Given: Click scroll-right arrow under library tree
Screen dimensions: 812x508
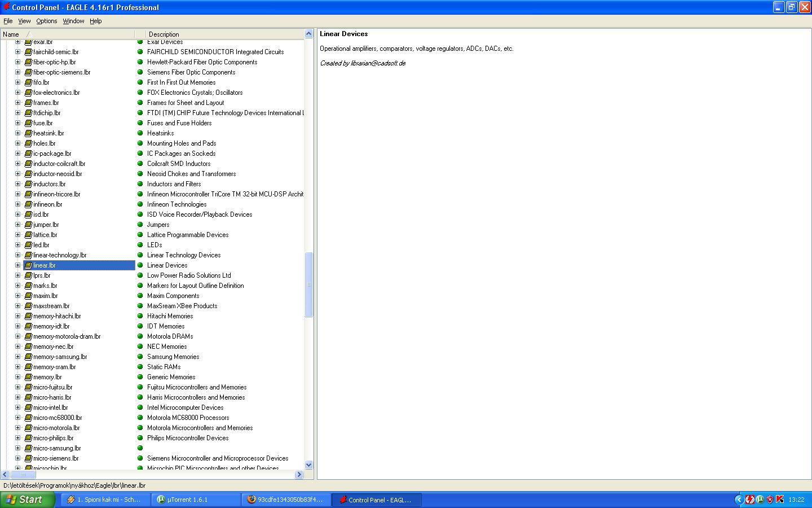Looking at the screenshot, I should tap(299, 475).
